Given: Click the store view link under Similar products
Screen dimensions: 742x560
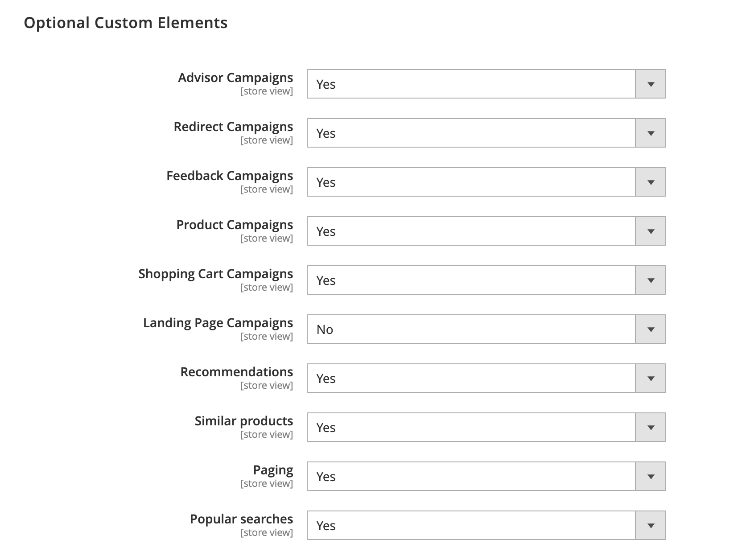Looking at the screenshot, I should [x=267, y=434].
